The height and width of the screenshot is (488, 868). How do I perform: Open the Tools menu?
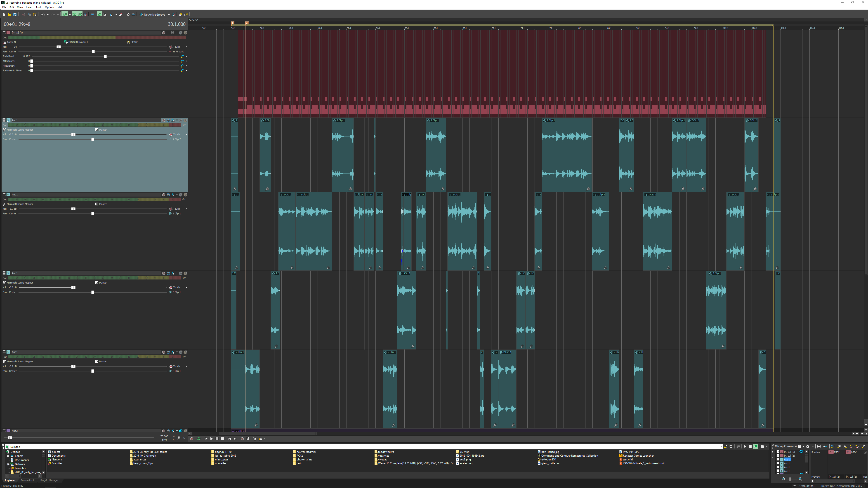[39, 7]
